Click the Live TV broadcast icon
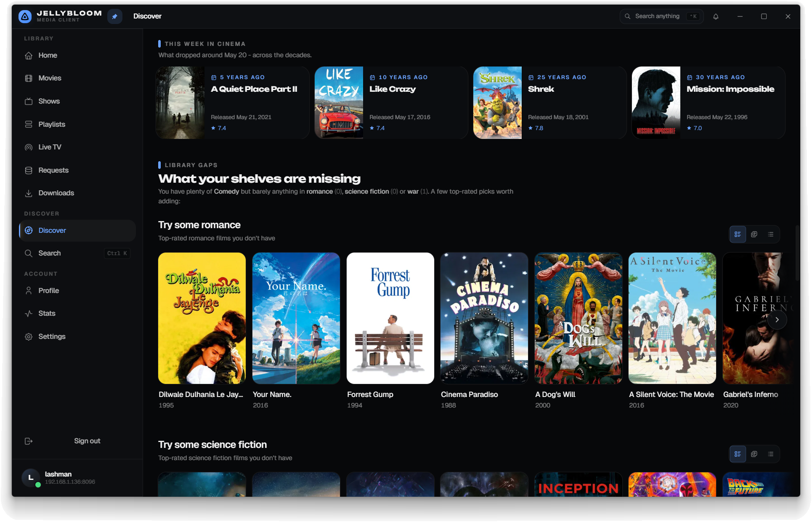This screenshot has width=812, height=522. (x=29, y=147)
